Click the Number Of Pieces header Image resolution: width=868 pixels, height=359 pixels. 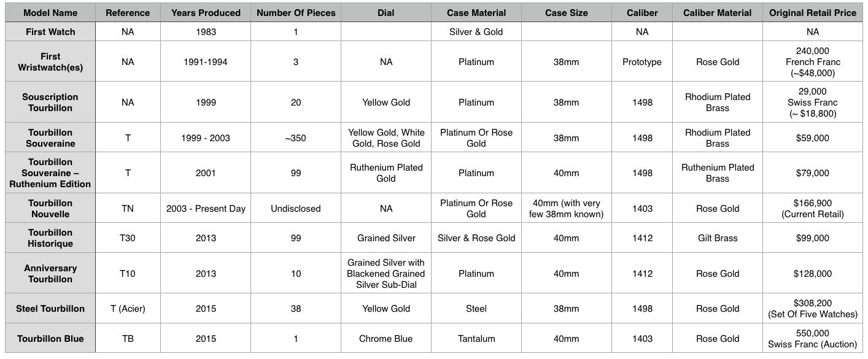(x=295, y=13)
